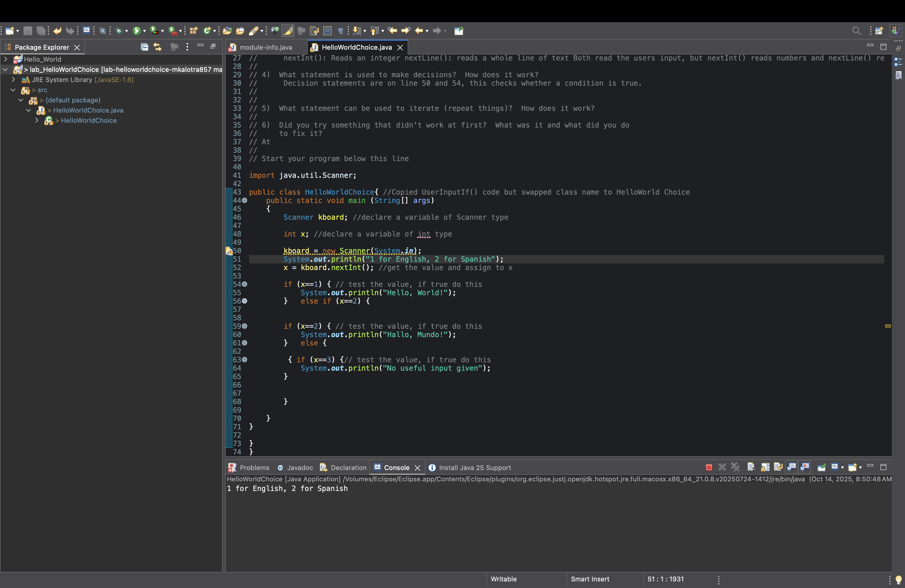Click the yellow warning marker in overview ruler

coord(888,326)
